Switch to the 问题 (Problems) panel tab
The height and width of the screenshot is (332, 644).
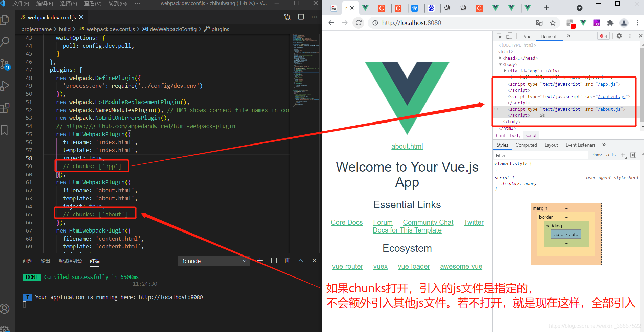click(28, 261)
